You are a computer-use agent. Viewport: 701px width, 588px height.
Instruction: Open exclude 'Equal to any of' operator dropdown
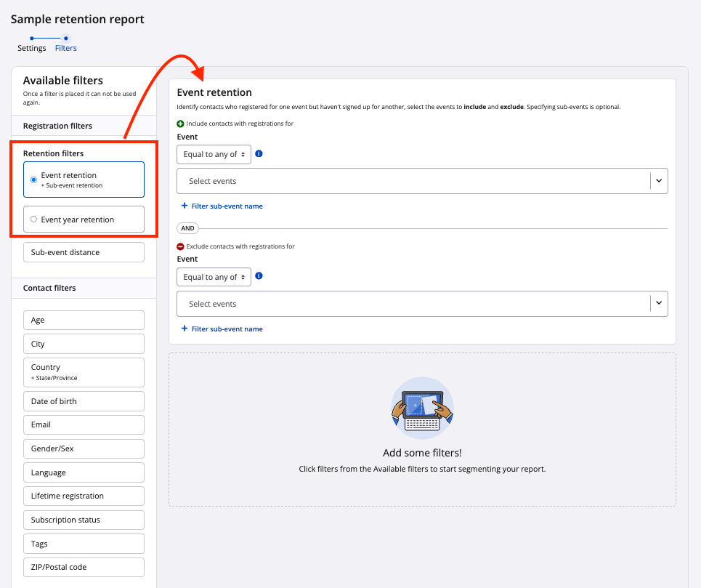pyautogui.click(x=214, y=277)
